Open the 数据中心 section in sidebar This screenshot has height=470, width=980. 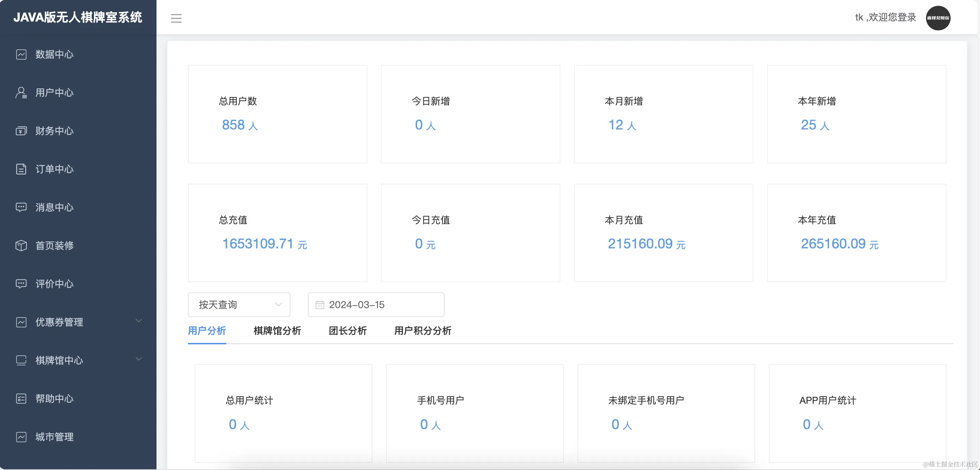pyautogui.click(x=53, y=54)
